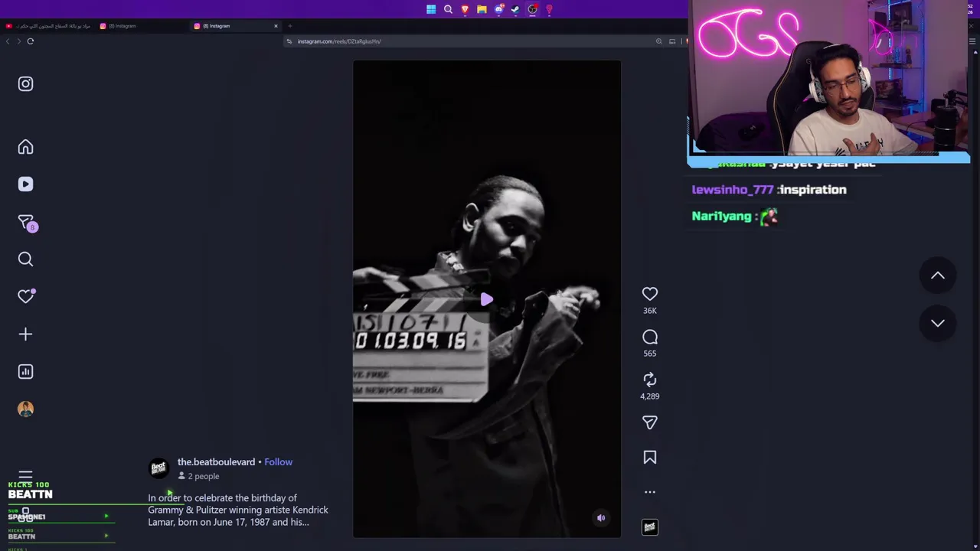View the 2 people tagged in the reel

pos(198,476)
